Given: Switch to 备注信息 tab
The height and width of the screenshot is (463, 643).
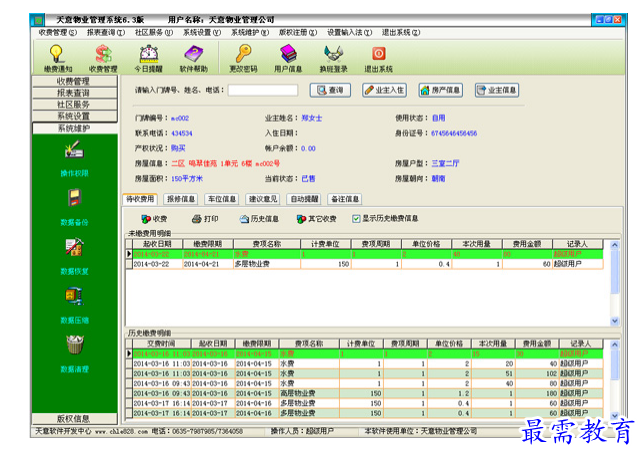Looking at the screenshot, I should point(345,199).
